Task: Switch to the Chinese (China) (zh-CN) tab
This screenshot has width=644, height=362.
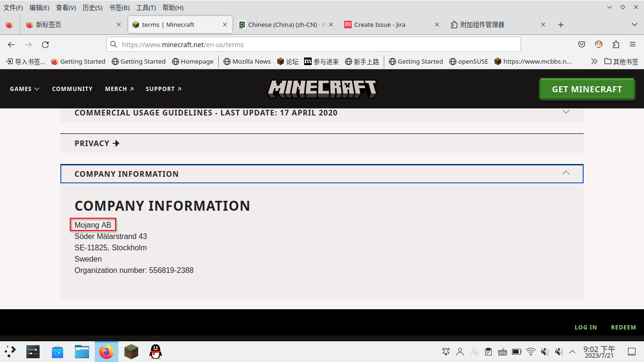Action: pos(282,25)
